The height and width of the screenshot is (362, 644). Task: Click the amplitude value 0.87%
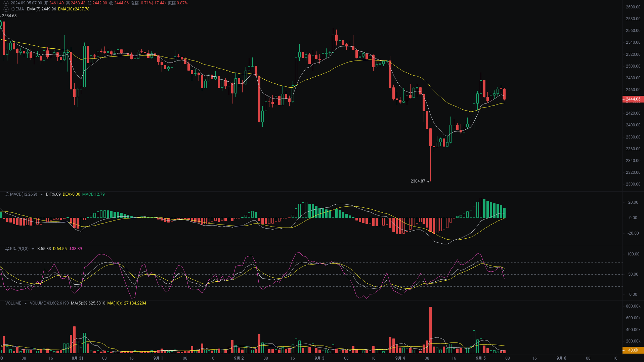[182, 3]
